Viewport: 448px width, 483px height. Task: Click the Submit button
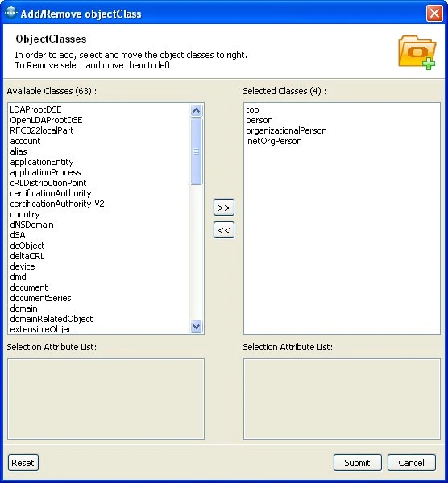click(357, 463)
